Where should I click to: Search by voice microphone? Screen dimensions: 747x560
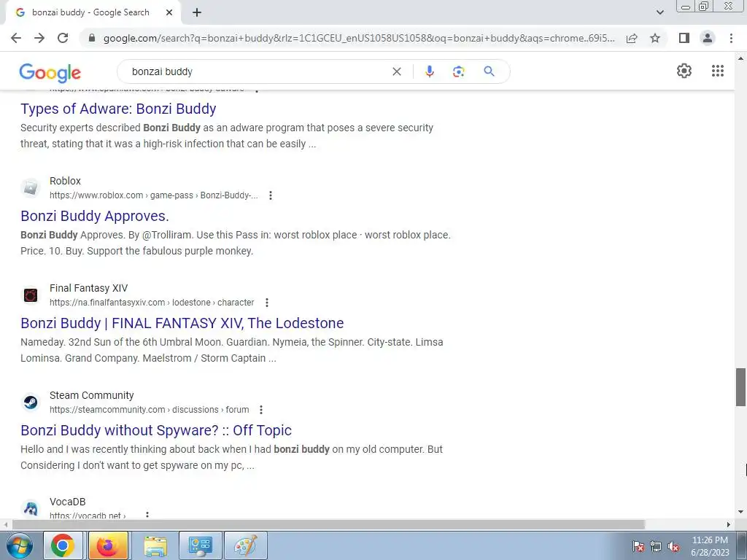click(429, 71)
